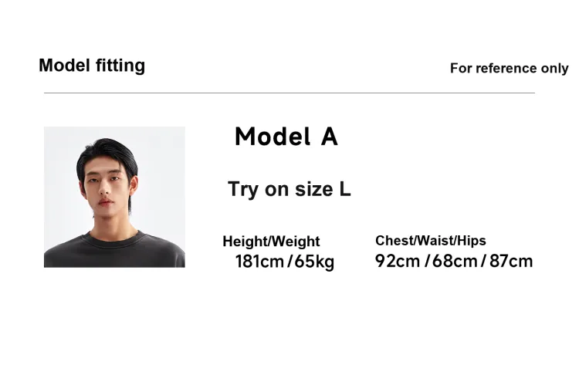This screenshot has width=579, height=392.
Task: Select the 65kg weight value
Action: coord(314,262)
